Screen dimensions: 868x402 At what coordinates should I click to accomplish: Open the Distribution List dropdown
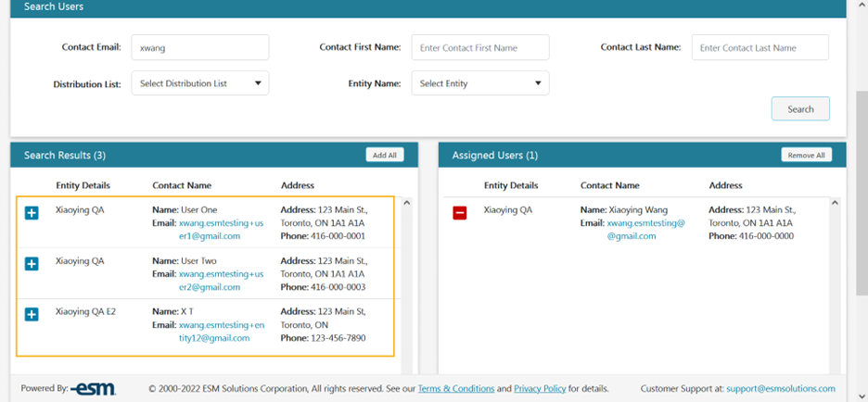[x=199, y=83]
